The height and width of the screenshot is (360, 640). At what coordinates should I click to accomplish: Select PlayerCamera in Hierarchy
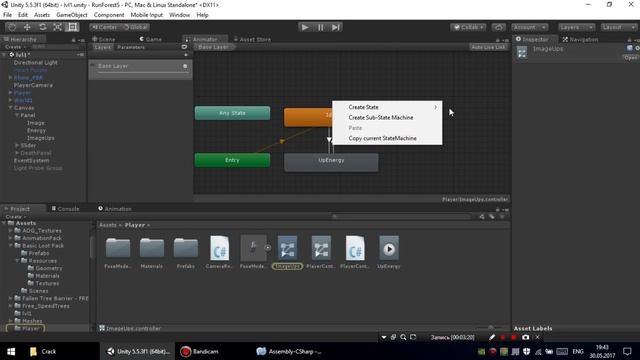tap(33, 85)
